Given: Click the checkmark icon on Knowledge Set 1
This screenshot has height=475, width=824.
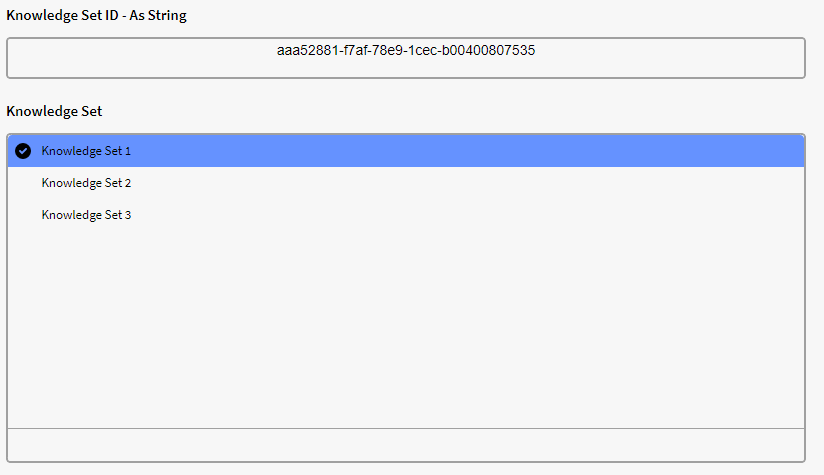Looking at the screenshot, I should (23, 151).
